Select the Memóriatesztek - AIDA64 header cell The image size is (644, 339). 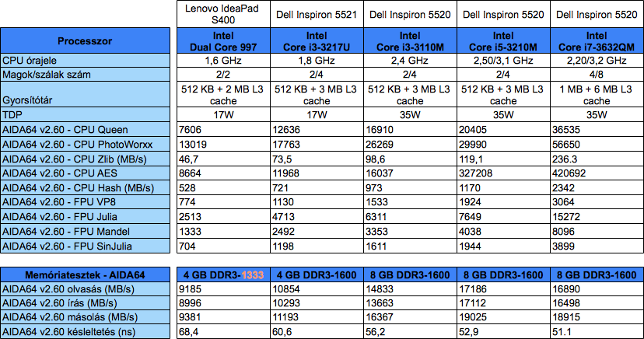(x=86, y=274)
